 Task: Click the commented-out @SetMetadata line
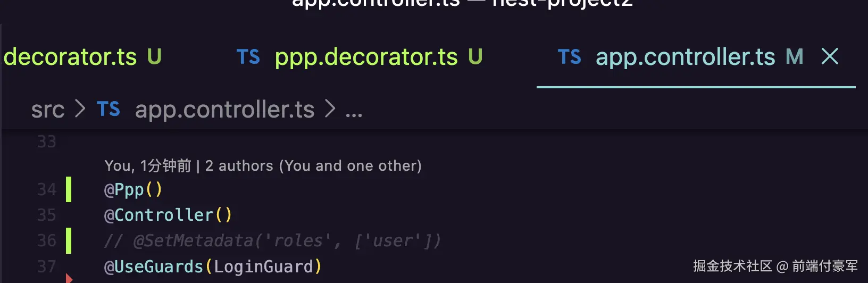coord(272,241)
